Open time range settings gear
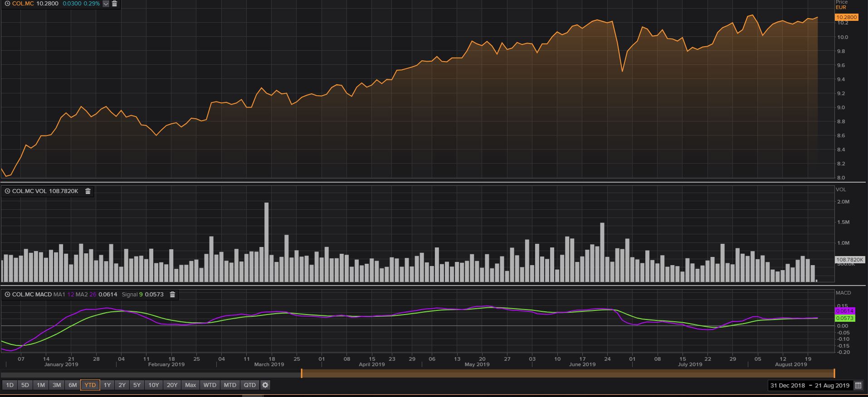 (x=265, y=385)
